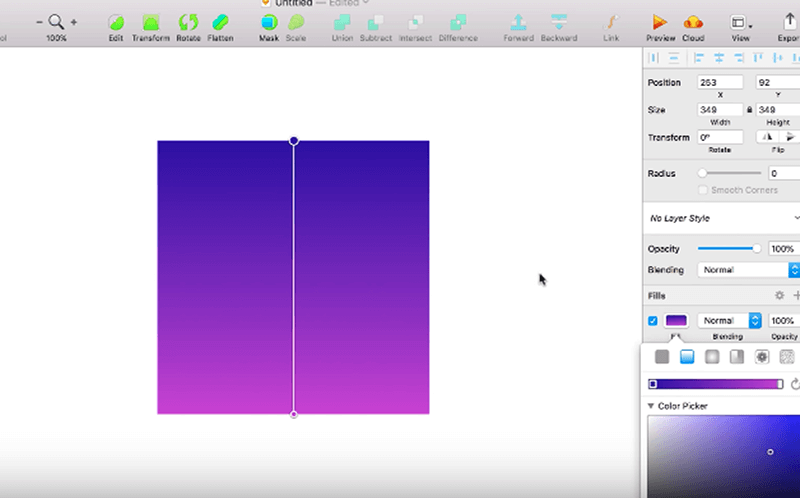Disable the Fills checkbox

tap(653, 321)
